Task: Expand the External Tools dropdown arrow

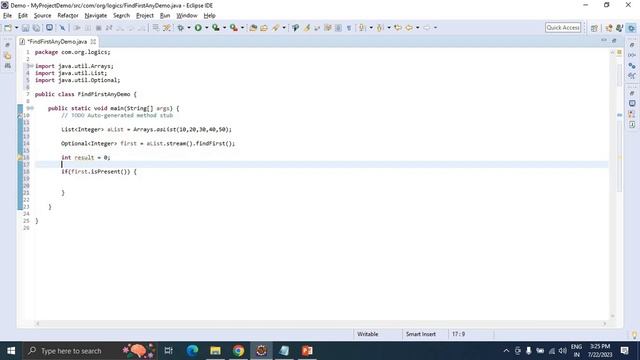Action: [x=242, y=28]
